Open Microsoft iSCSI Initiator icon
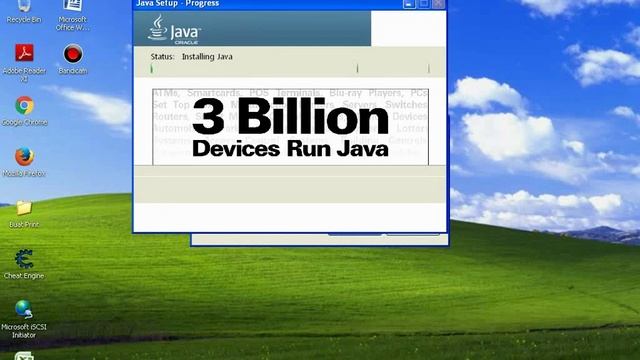 [24, 320]
